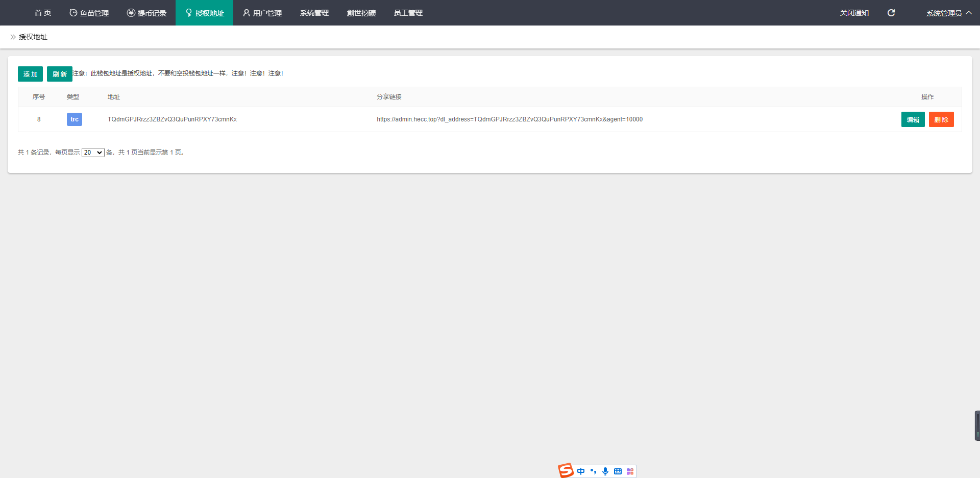
Task: Expand the 系统管理 navigation menu
Action: pos(314,13)
